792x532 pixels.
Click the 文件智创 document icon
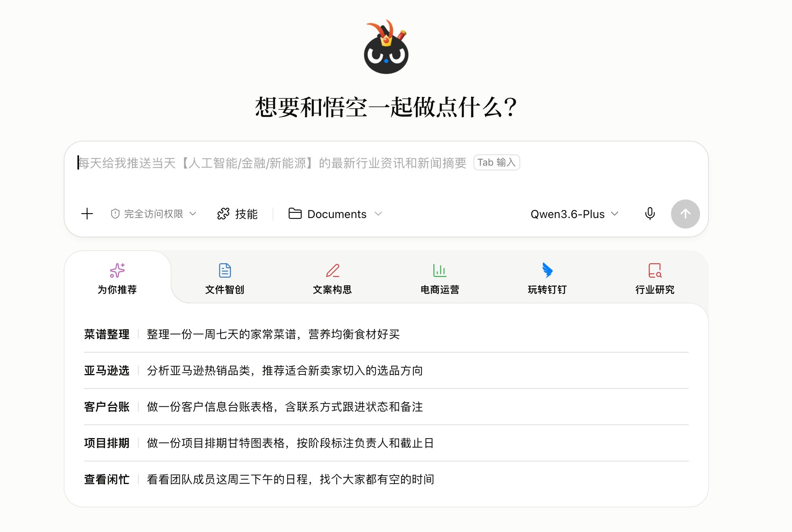point(225,270)
